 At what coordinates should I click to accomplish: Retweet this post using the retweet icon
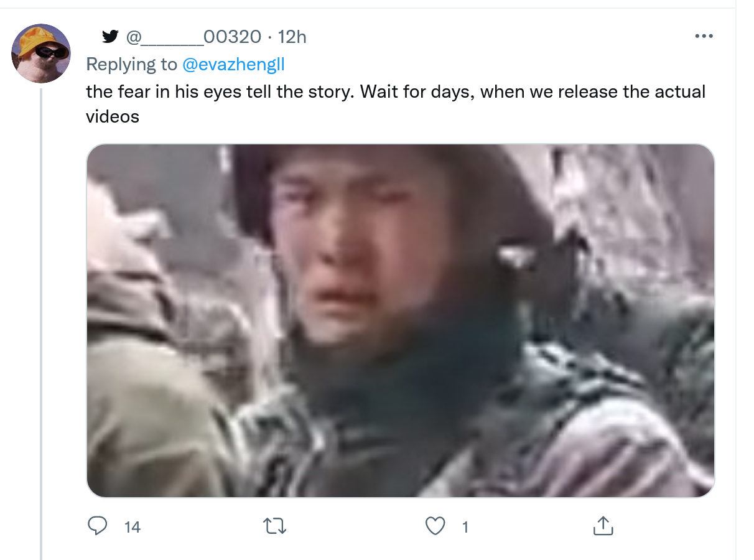(275, 526)
